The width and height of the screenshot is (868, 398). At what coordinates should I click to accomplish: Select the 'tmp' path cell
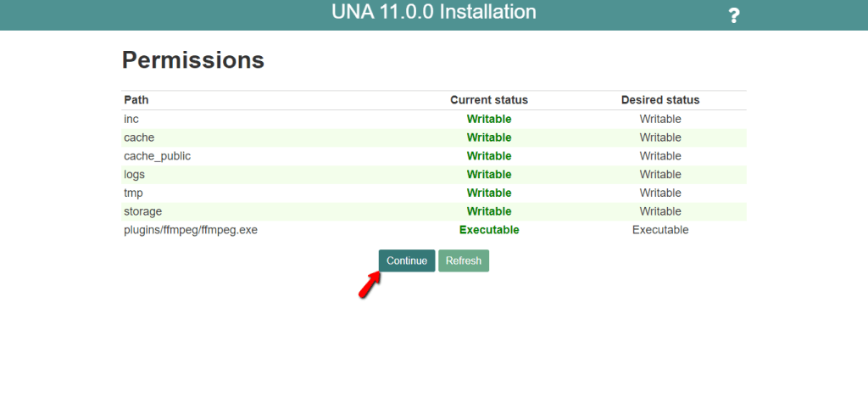tap(133, 193)
